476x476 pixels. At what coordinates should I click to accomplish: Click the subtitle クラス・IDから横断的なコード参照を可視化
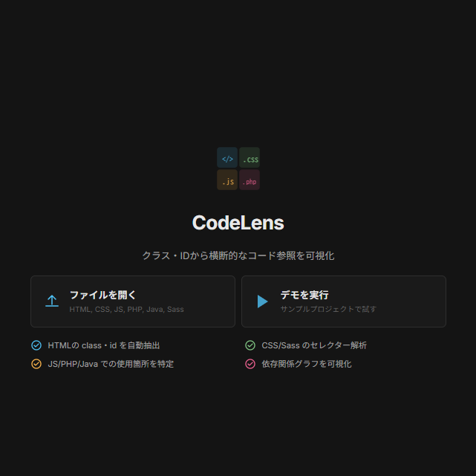(238, 255)
